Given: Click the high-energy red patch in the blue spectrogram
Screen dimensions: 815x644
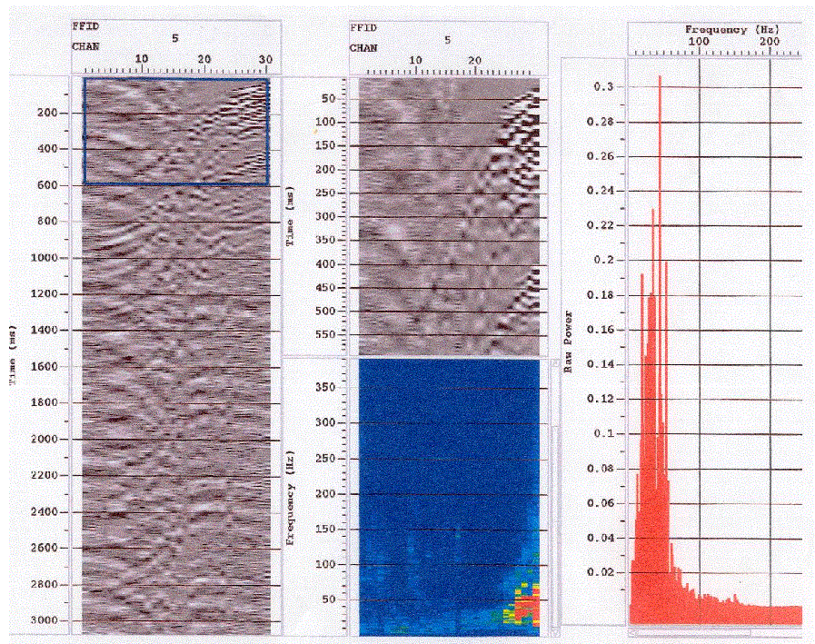Looking at the screenshot, I should 526,606.
